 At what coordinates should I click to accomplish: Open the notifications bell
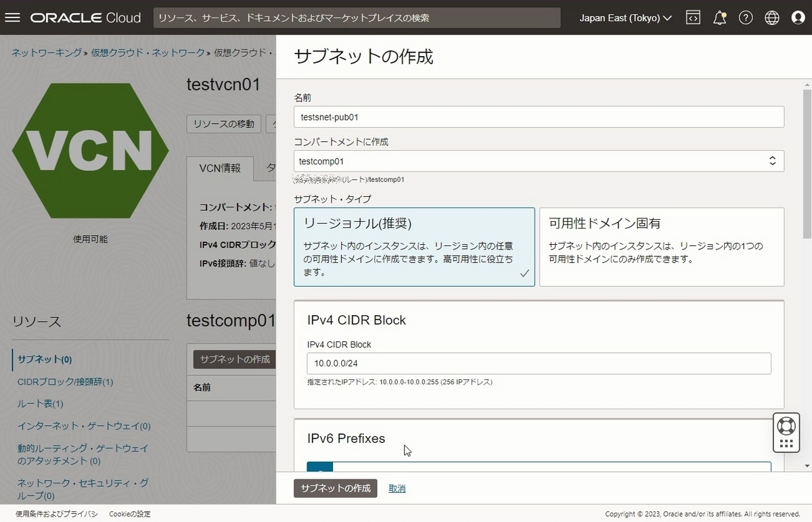(x=719, y=18)
